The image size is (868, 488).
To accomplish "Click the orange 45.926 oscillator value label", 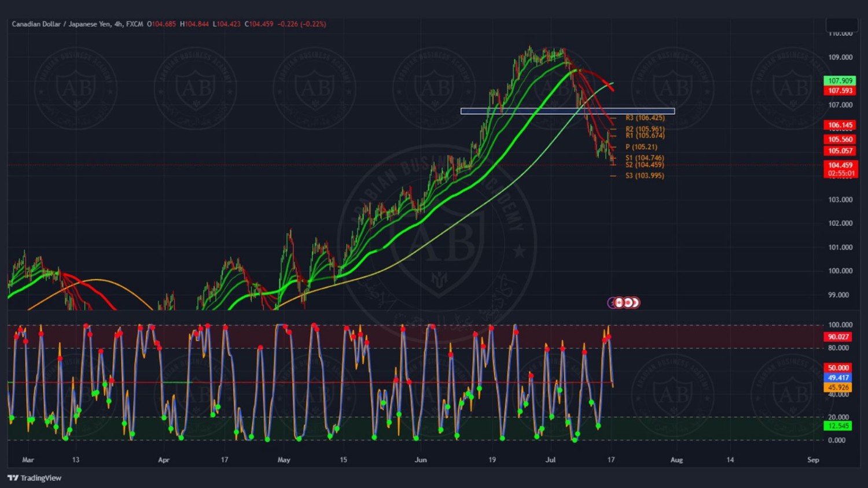I will coord(838,387).
